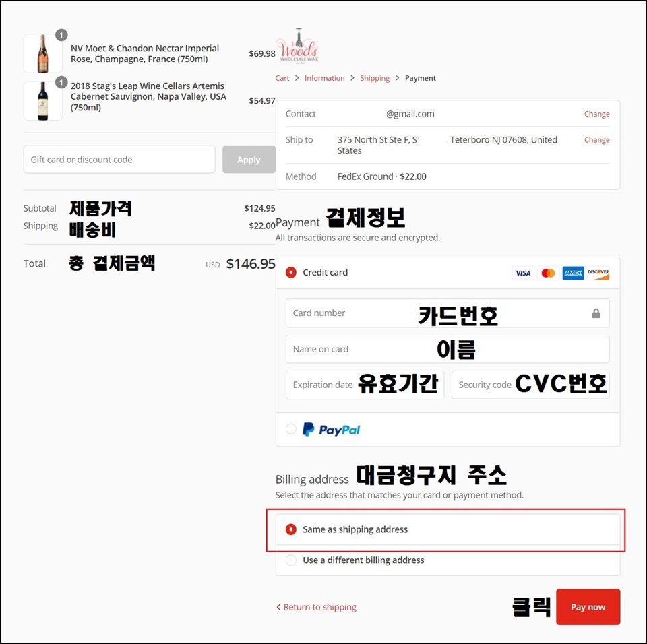This screenshot has height=644, width=647.
Task: Click the Woods Wholesale Wine logo
Action: tap(299, 46)
